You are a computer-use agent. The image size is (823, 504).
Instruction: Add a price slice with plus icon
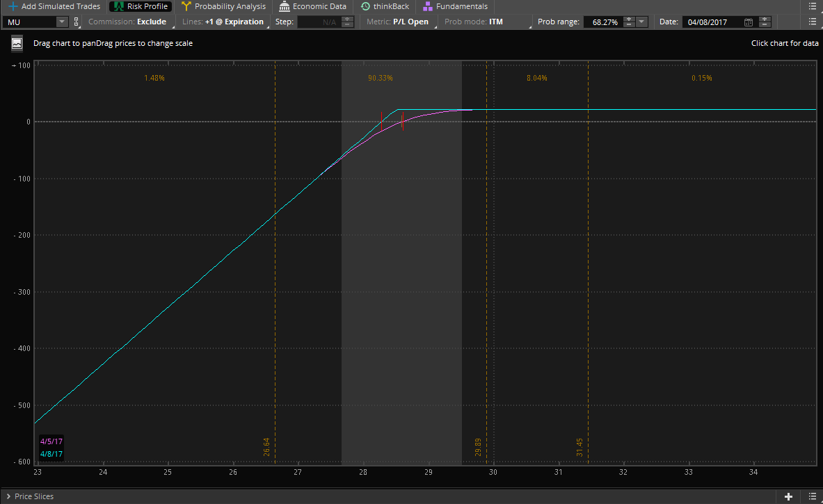click(788, 496)
